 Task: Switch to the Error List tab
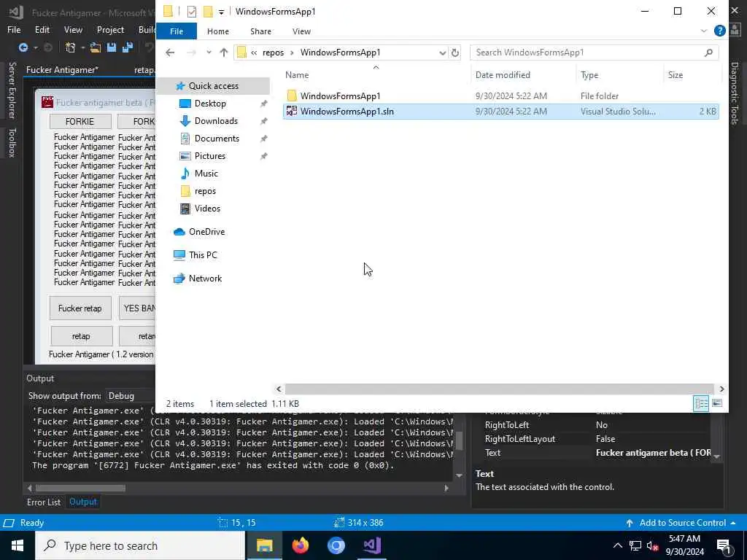click(43, 502)
